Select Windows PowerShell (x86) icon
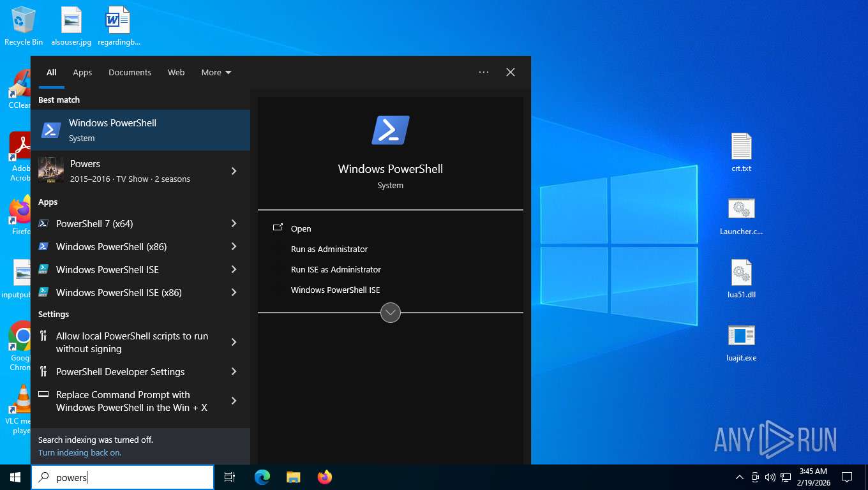The height and width of the screenshot is (490, 868). point(43,246)
